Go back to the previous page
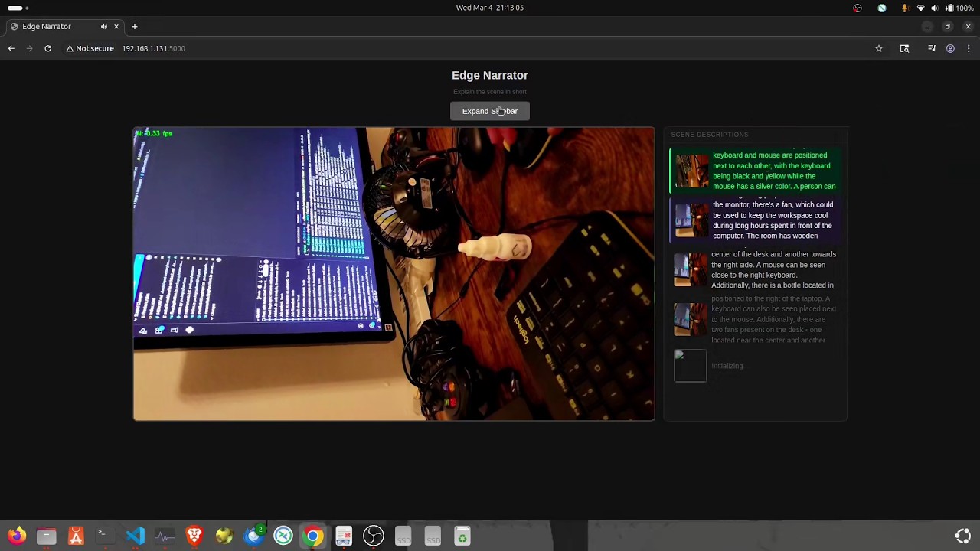 coord(11,48)
